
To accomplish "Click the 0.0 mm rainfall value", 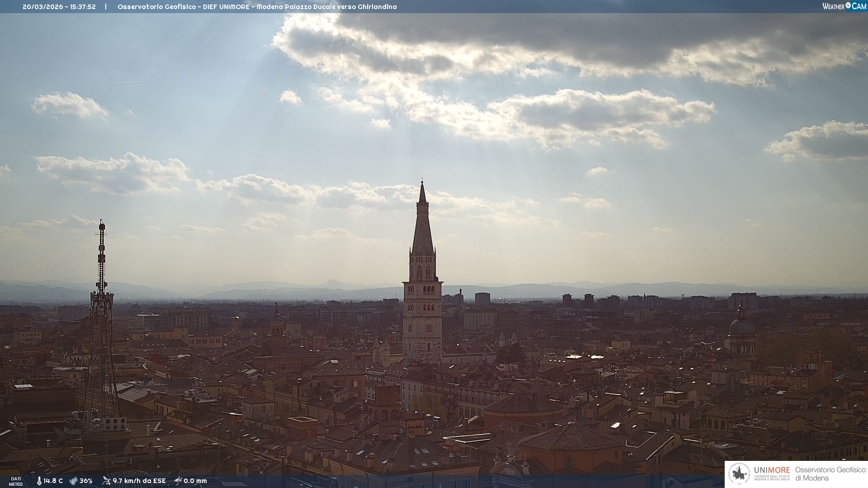I will pos(195,481).
